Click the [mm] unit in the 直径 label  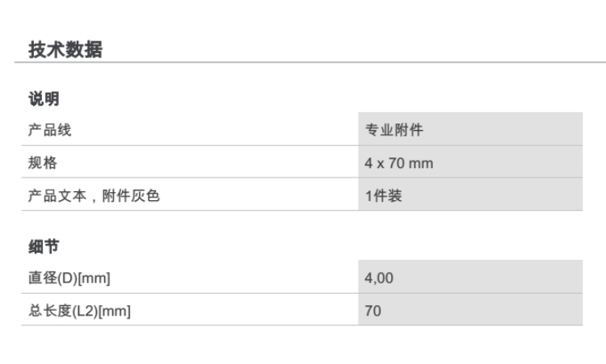point(94,278)
